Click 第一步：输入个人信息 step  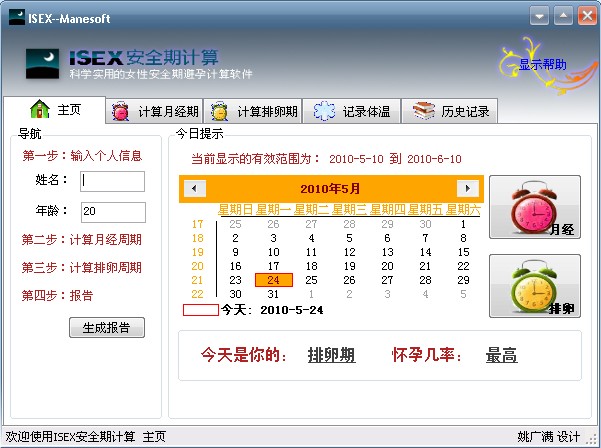[82, 156]
